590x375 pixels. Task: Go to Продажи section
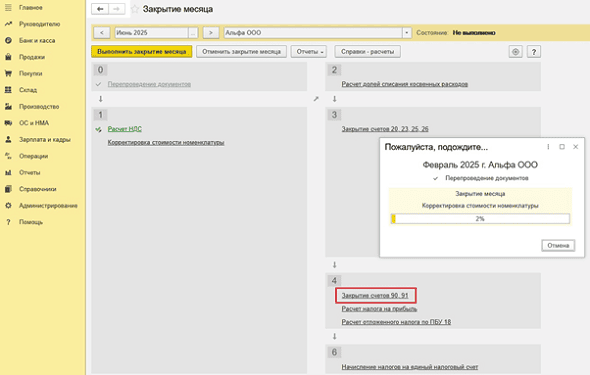(32, 57)
